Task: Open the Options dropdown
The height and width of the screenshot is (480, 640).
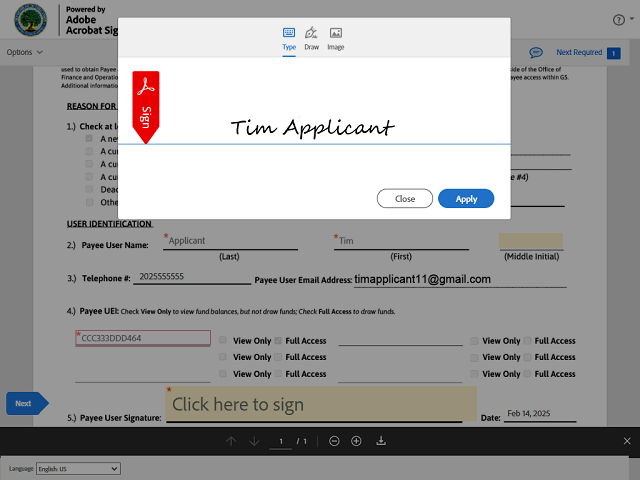Action: coord(24,52)
